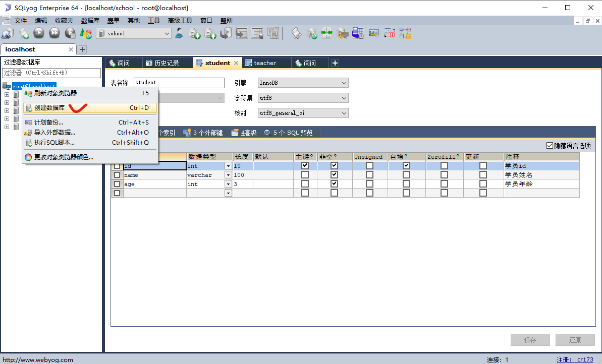Click table grid icon with arrow overlay
This screenshot has height=364, width=602.
(x=242, y=33)
